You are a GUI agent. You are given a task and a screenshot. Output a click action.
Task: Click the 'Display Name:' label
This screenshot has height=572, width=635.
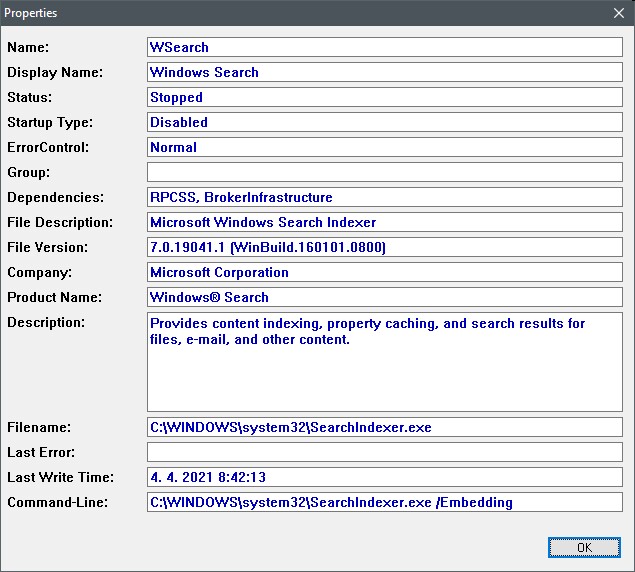(55, 73)
